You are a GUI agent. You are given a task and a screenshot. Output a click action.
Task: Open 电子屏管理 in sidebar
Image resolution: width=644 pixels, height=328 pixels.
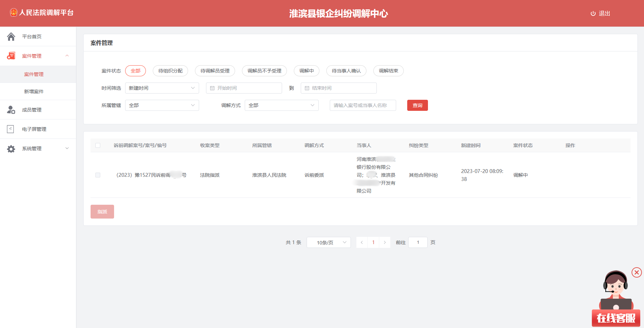(38, 129)
